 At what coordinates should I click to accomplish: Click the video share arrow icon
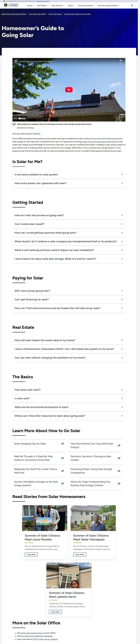(120, 61)
